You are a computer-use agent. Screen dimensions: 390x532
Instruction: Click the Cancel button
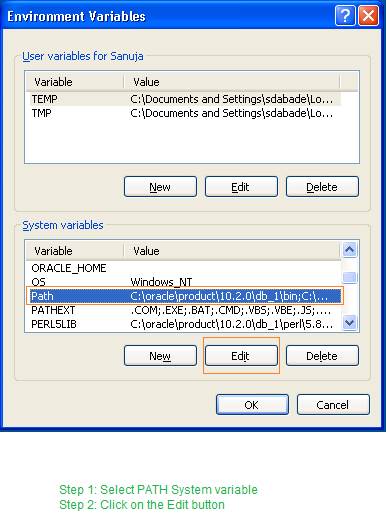333,404
